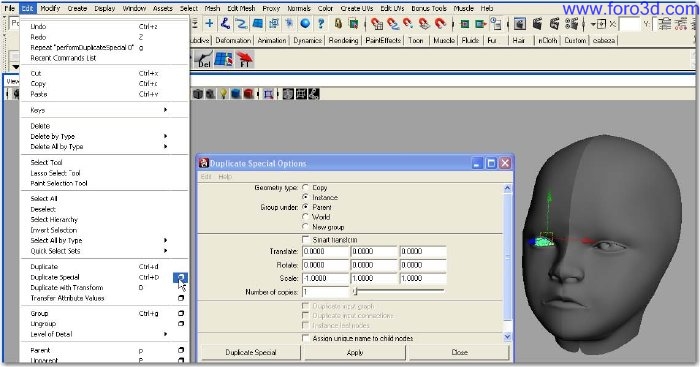Viewport: 700px width, 367px height.
Task: Click the snap to view planes magnet icon
Action: point(425,23)
